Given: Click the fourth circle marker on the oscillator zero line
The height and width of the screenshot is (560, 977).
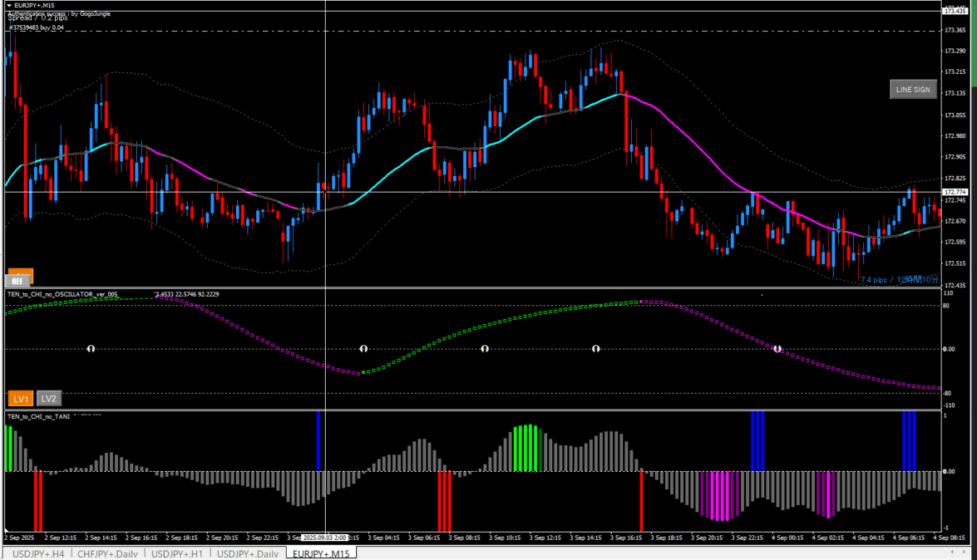Looking at the screenshot, I should pos(596,349).
